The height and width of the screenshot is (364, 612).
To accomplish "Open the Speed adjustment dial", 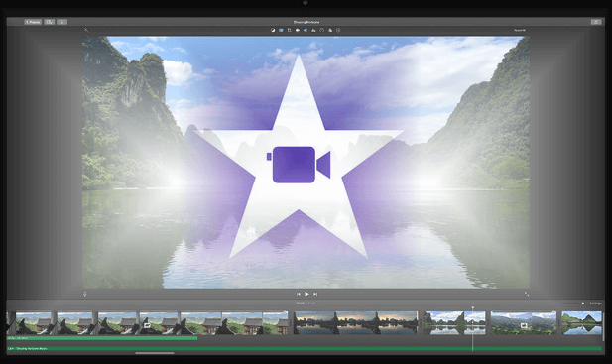I will pyautogui.click(x=321, y=30).
